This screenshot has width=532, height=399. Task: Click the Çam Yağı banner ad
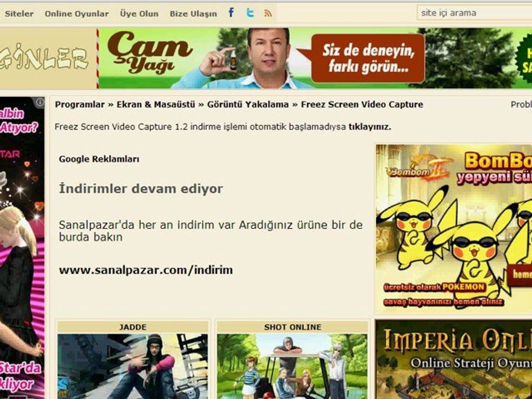point(315,58)
